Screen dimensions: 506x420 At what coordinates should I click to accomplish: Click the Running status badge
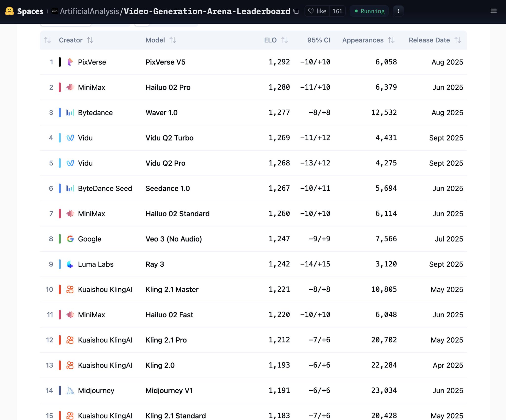(x=369, y=11)
